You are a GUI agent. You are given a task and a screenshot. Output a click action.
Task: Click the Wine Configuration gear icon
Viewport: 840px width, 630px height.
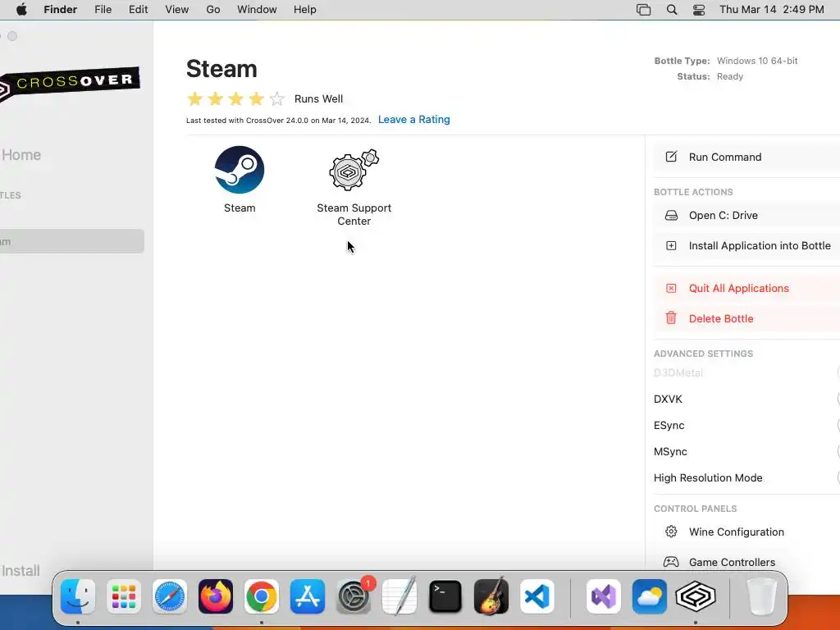(671, 532)
